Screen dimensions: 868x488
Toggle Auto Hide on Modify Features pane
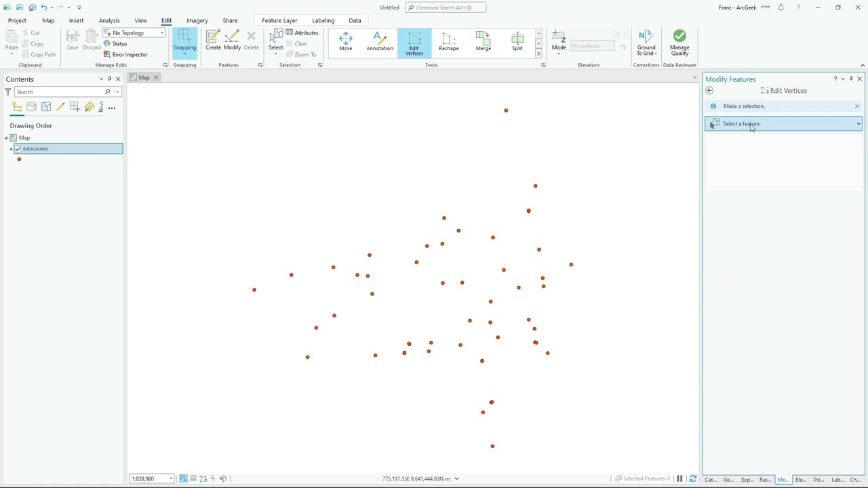tap(851, 79)
